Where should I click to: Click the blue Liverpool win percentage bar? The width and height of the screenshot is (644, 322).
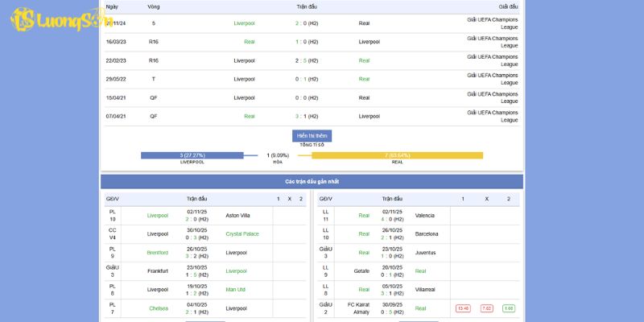pos(192,155)
